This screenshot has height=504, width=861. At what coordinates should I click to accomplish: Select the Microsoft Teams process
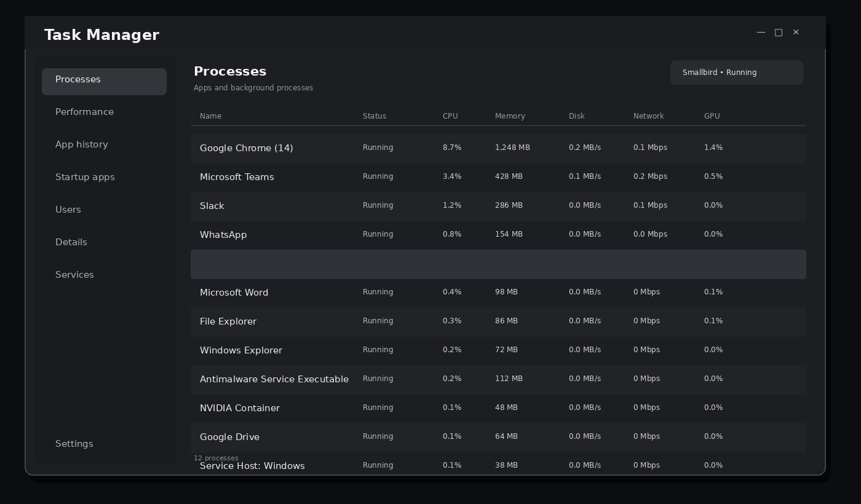click(498, 177)
